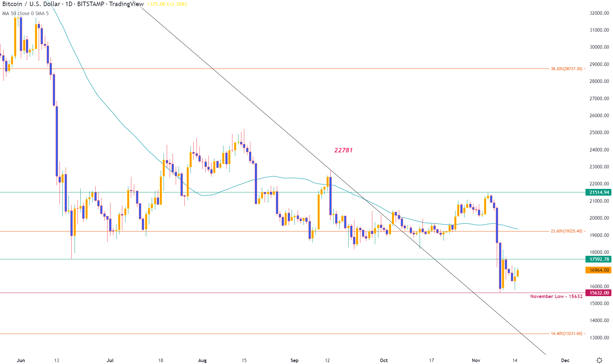The height and width of the screenshot is (364, 613).
Task: Click the 12 September date tick
Action: (x=327, y=360)
